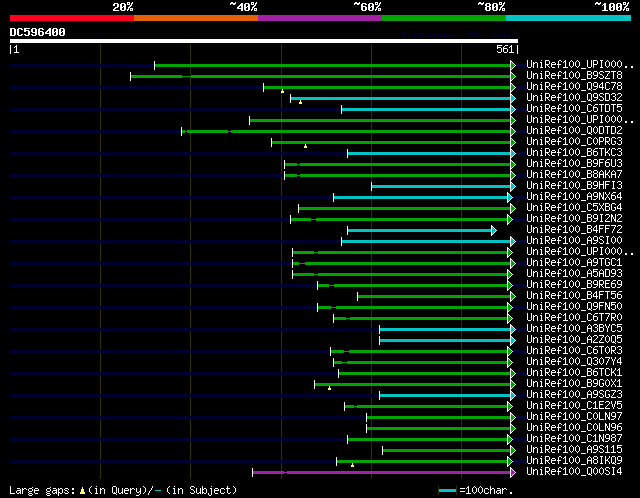
Task: Select the red 20% identity legend segment
Action: click(72, 18)
